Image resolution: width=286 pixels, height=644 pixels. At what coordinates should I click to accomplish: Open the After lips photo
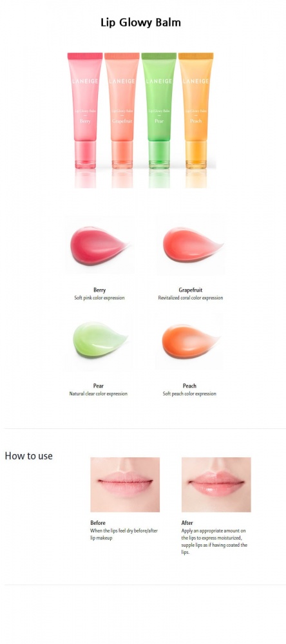(x=216, y=485)
